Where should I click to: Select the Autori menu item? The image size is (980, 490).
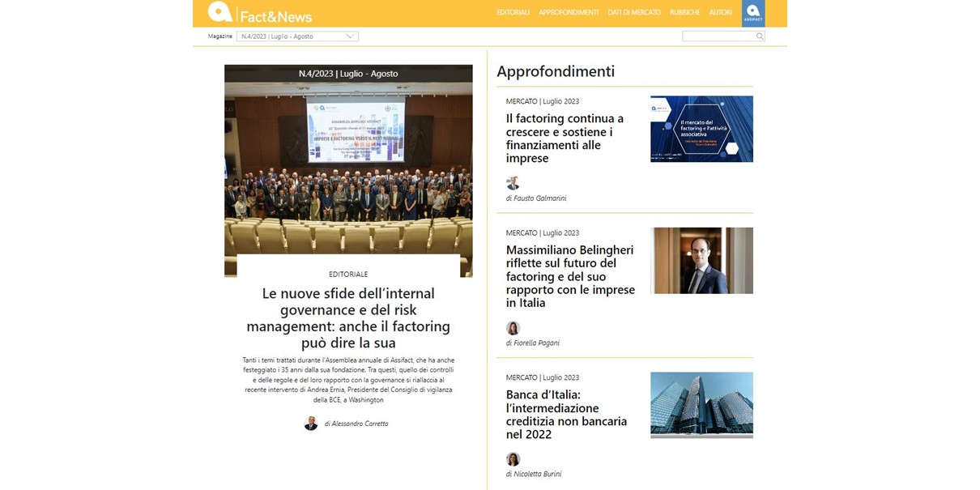[x=720, y=13]
